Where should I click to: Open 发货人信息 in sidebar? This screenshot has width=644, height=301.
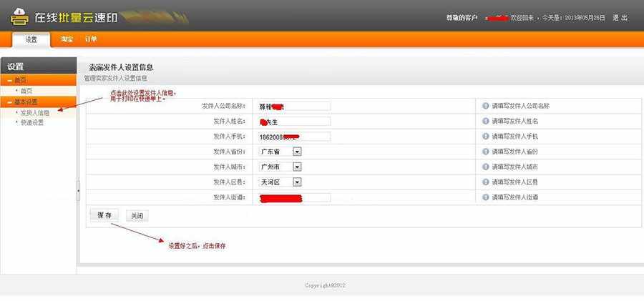tap(35, 112)
